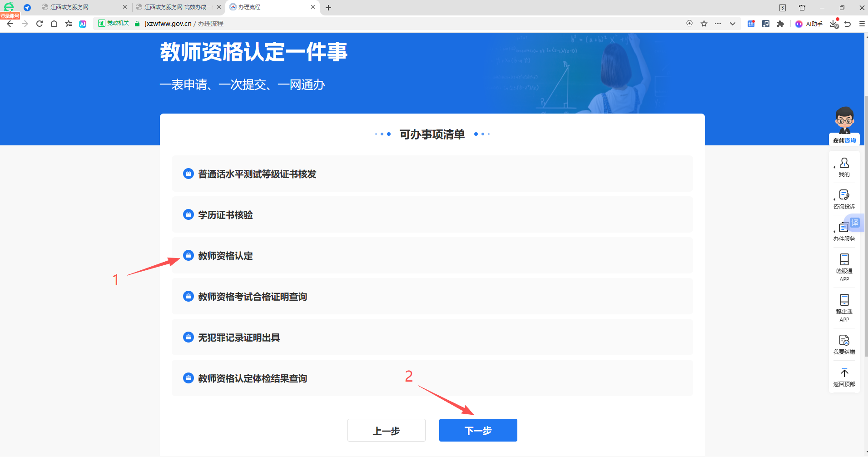
Task: Open 在线咨询 online consultation mascot
Action: tap(844, 126)
